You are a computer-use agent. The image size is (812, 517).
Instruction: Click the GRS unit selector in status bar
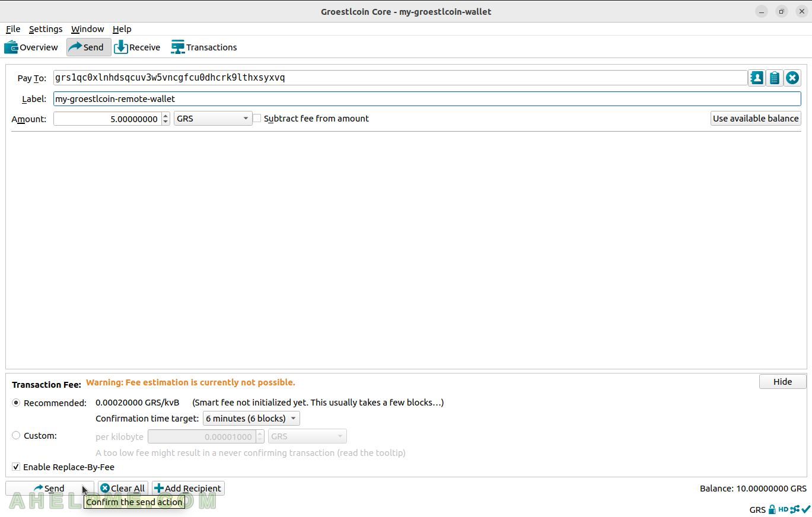coord(757,510)
